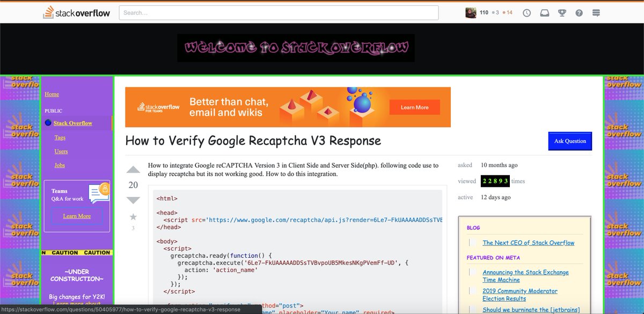Open '2019 Community Moderator Election Results'
The image size is (644, 314).
[x=520, y=295]
